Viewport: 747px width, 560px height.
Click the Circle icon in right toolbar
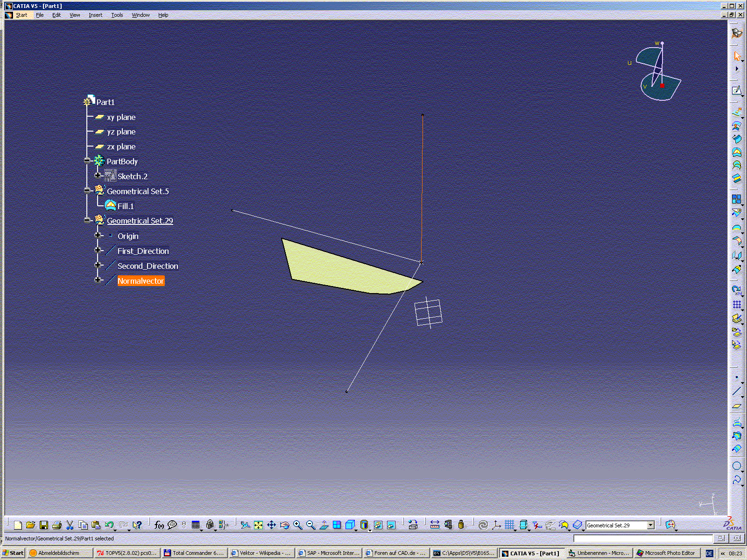(737, 466)
